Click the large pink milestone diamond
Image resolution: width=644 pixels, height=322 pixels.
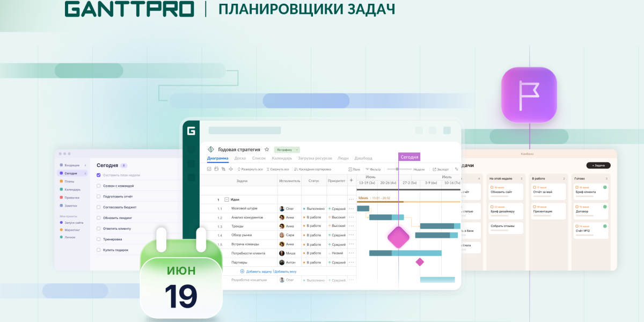coord(398,237)
